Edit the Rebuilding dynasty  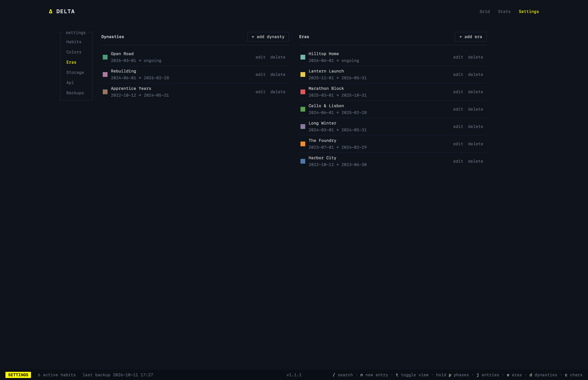tap(260, 75)
